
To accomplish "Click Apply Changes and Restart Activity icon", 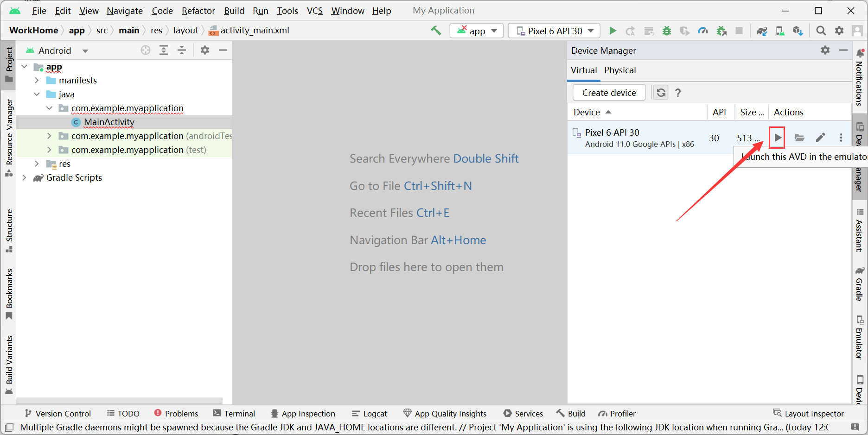I will 630,31.
